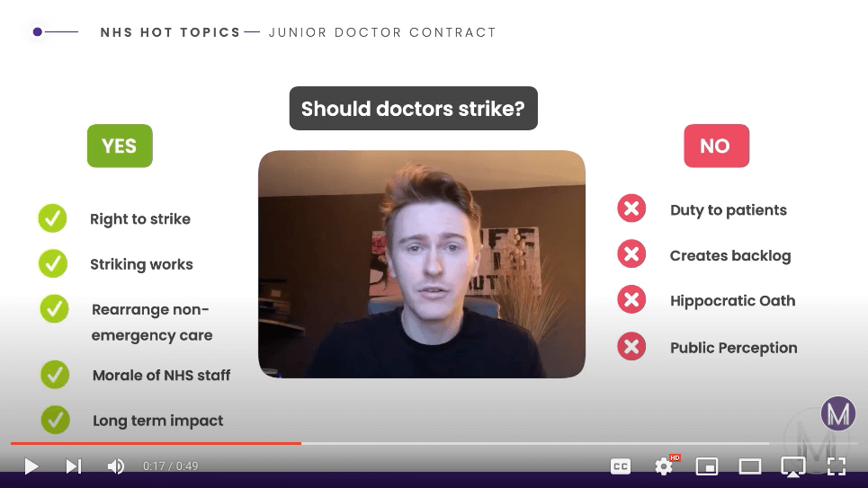The height and width of the screenshot is (488, 868).
Task: Enable miniplayer mode
Action: (707, 466)
